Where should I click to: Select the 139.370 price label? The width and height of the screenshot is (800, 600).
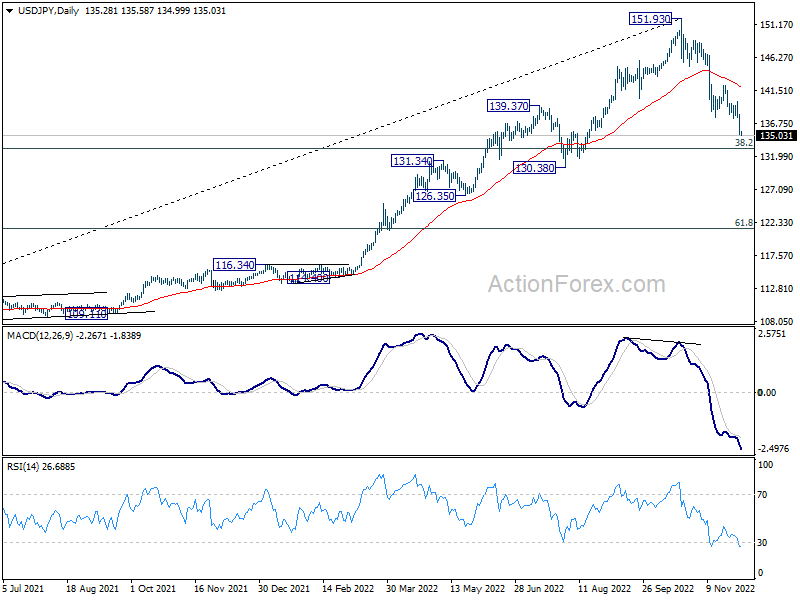pos(509,106)
